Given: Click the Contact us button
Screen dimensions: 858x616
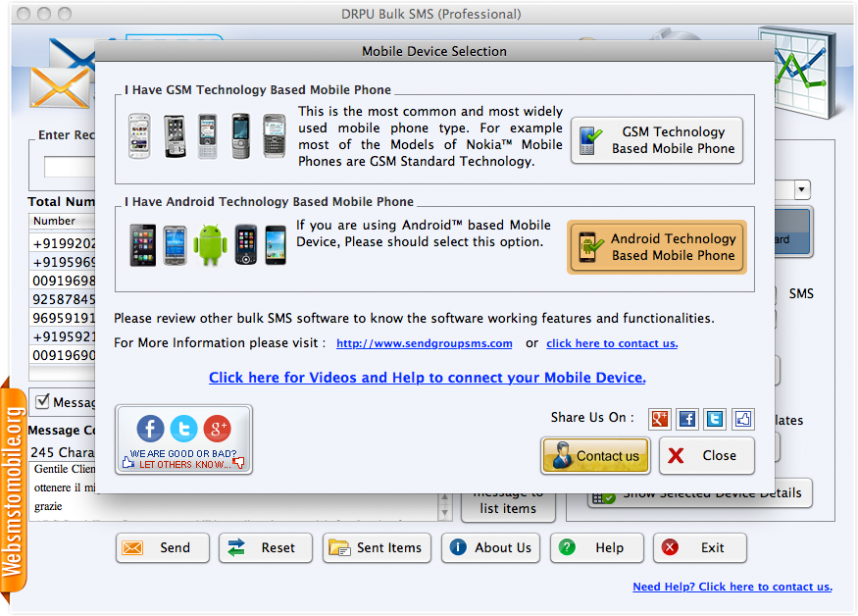Looking at the screenshot, I should pos(595,455).
